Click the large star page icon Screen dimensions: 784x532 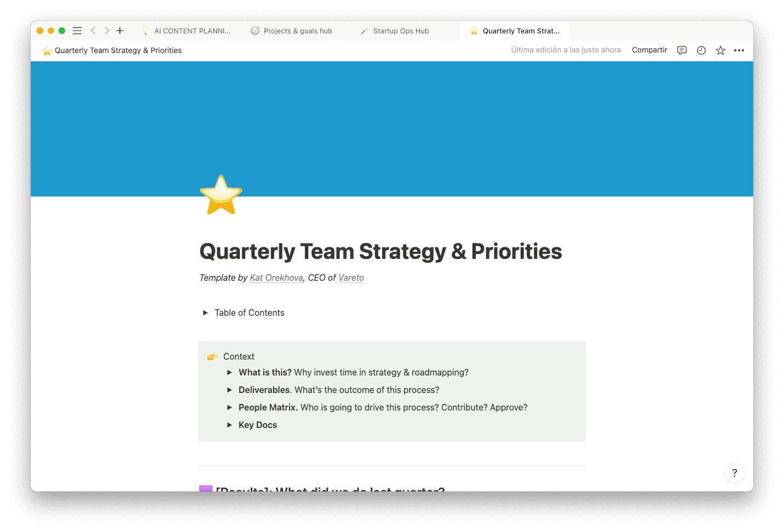(221, 195)
